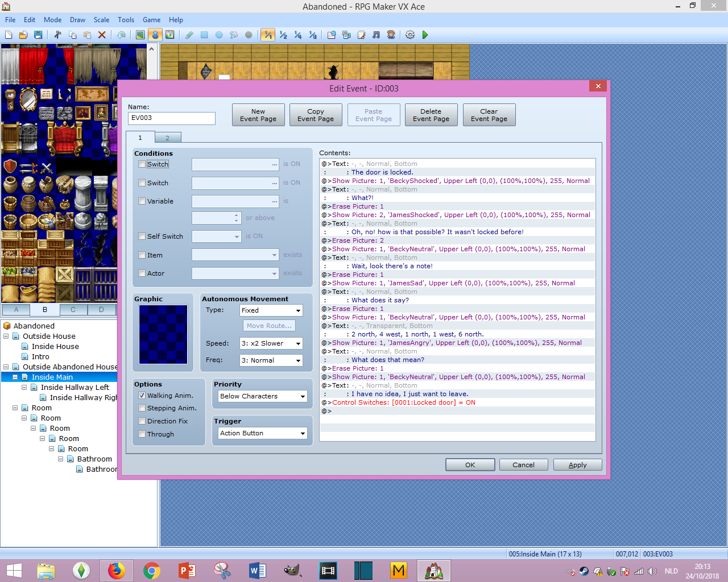Open the Trigger dropdown showing Action Button
This screenshot has width=728, height=582.
(262, 433)
